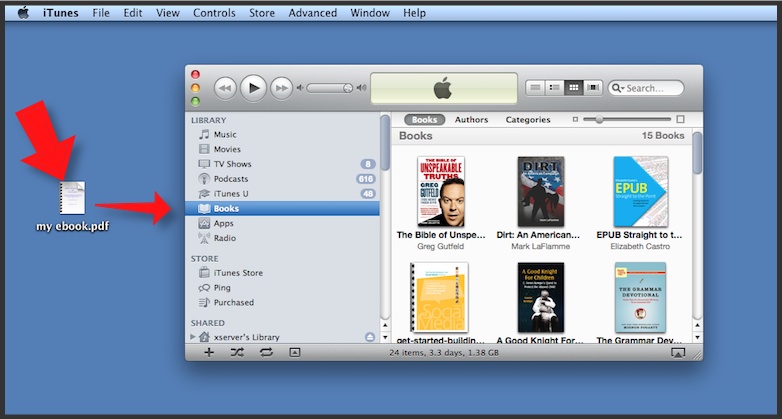Image resolution: width=782 pixels, height=419 pixels.
Task: Select The Grammar Devotional cover
Action: coord(640,297)
